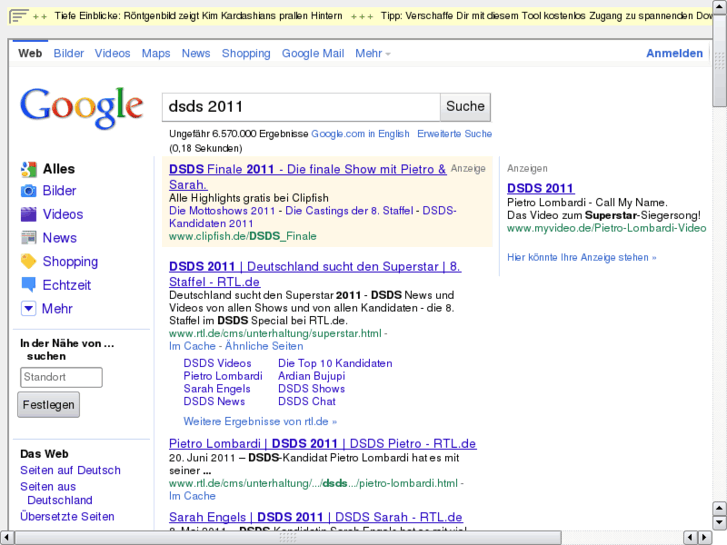727x545 pixels.
Task: Select the Videos film icon filter
Action: pyautogui.click(x=28, y=214)
